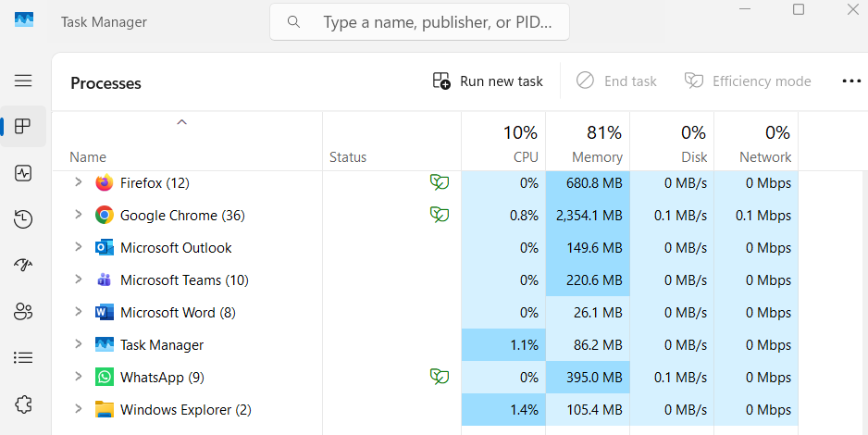Viewport: 868px width, 435px height.
Task: Expand the WhatsApp process group
Action: click(79, 378)
